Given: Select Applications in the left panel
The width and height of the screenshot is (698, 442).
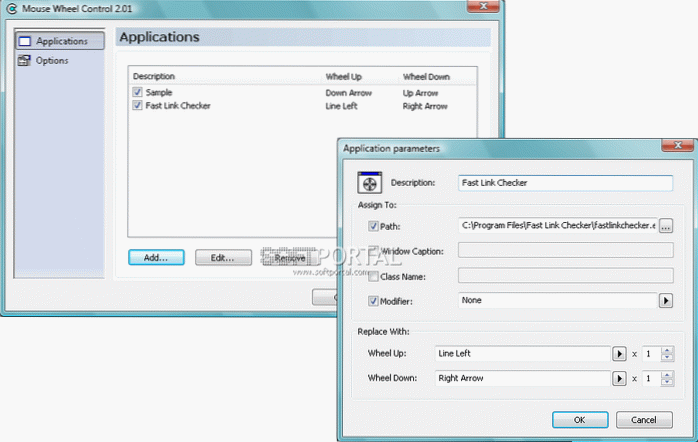Looking at the screenshot, I should tap(62, 41).
